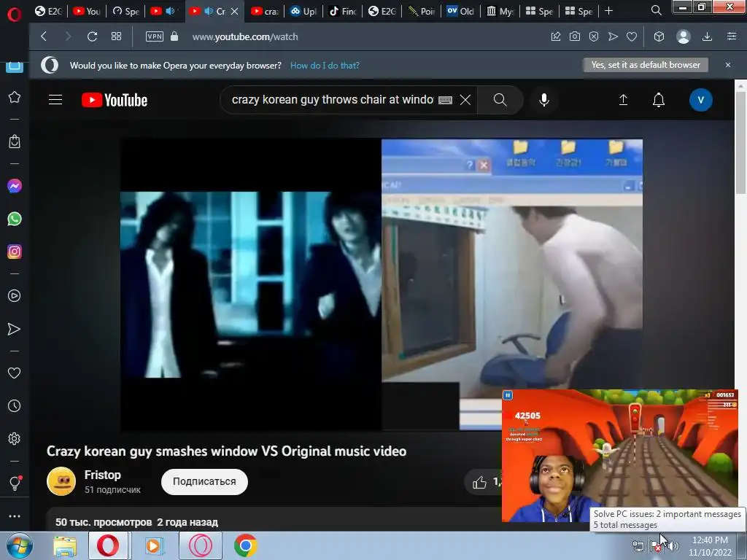The image size is (747, 560).
Task: Dismiss the default browser prompt bar
Action: 728,65
